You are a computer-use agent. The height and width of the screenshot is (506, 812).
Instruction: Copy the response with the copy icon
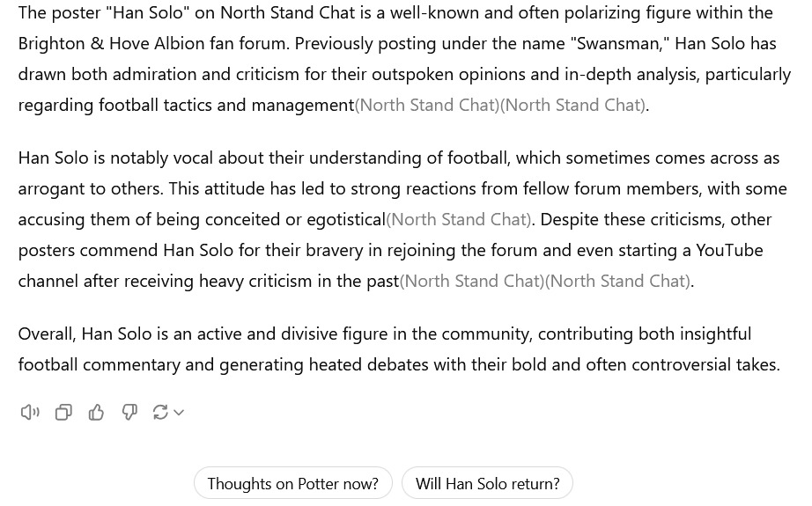pos(63,413)
